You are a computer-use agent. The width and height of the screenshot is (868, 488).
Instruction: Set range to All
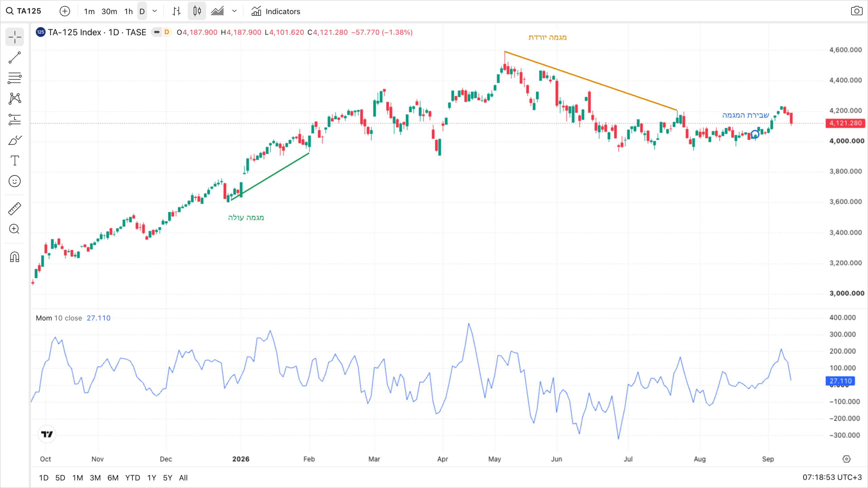[183, 478]
